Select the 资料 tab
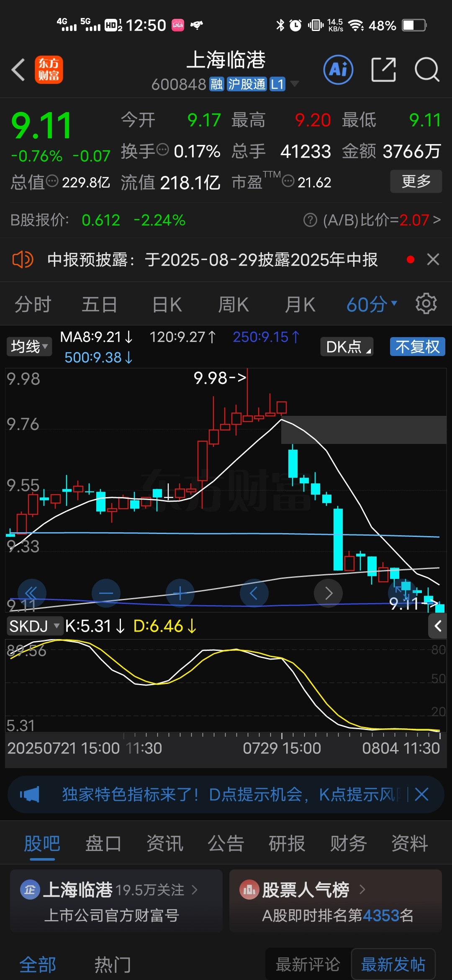The width and height of the screenshot is (452, 980). [410, 843]
